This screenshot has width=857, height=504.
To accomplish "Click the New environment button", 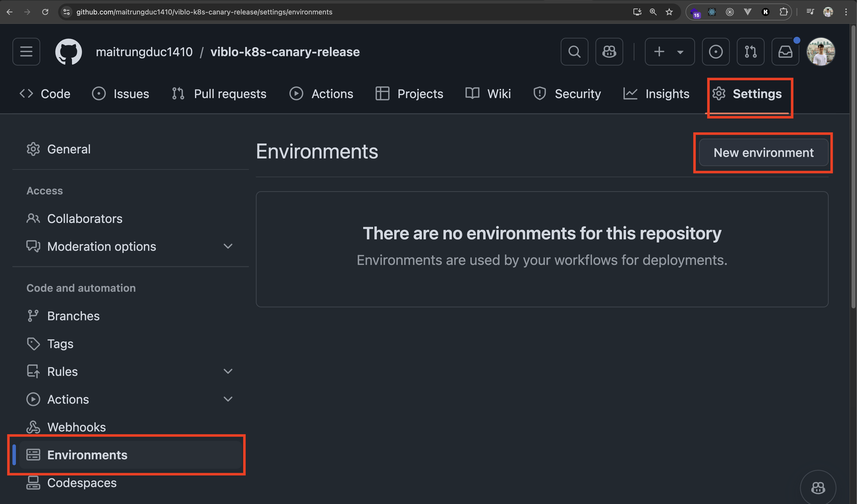I will (764, 153).
